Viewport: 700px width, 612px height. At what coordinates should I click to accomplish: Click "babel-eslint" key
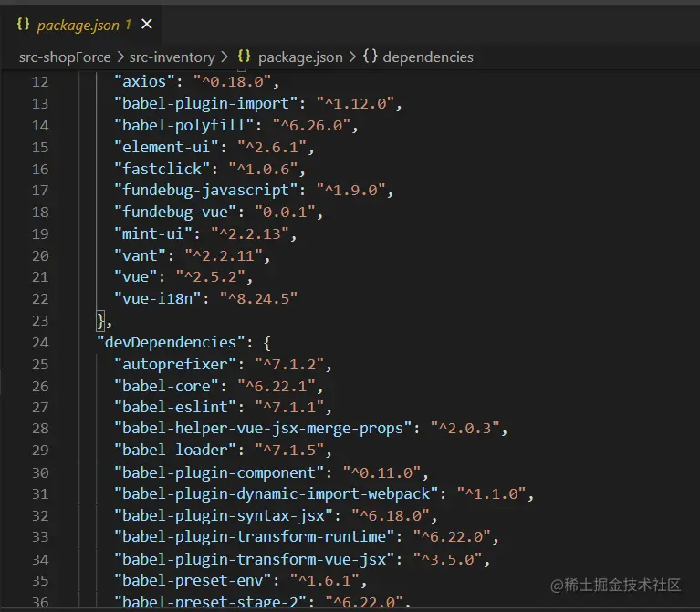175,408
